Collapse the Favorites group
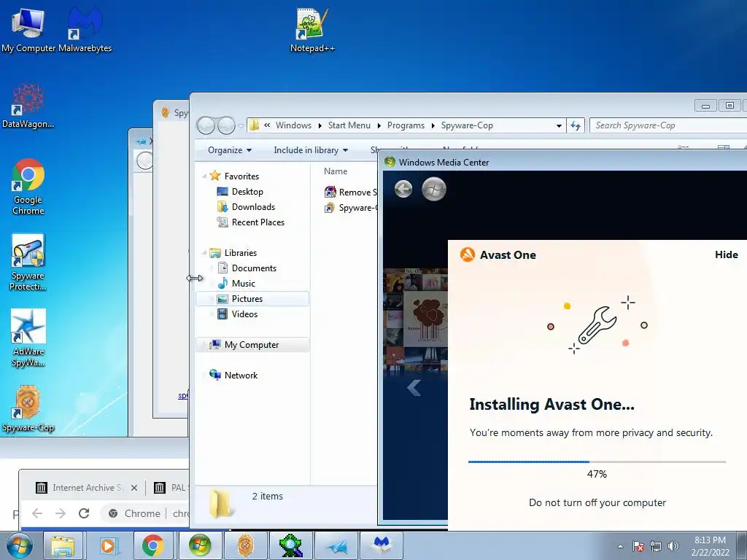Screen dimensions: 747x560 pos(204,176)
